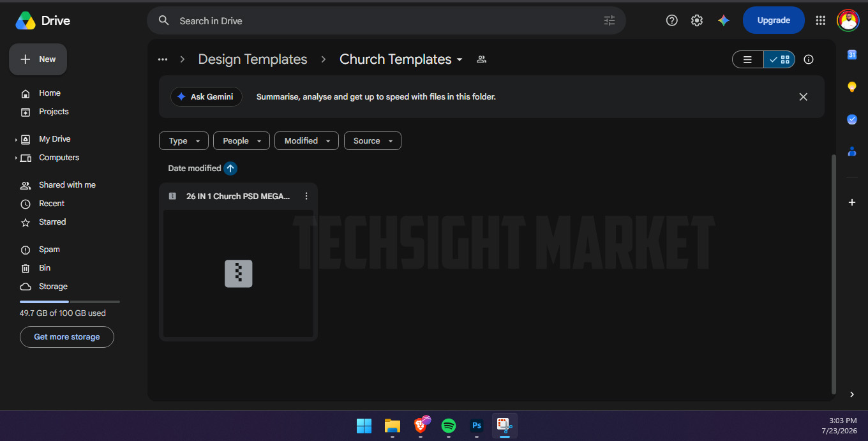Click 49.7 GB of 100 GB used text
The width and height of the screenshot is (868, 441).
pyautogui.click(x=63, y=313)
